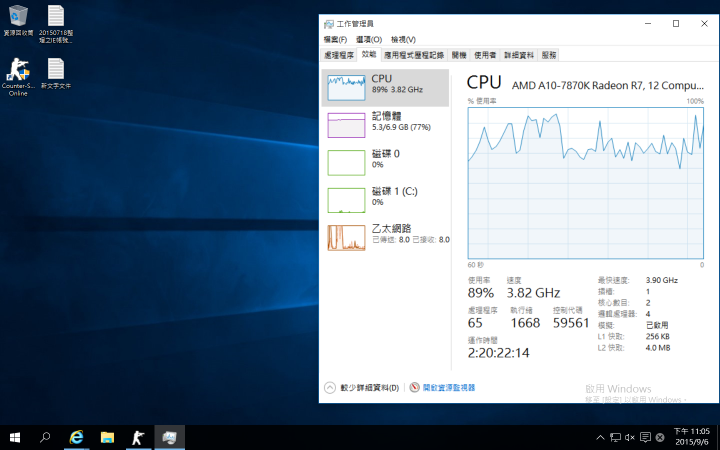Open the Windows Start button
This screenshot has height=450, width=720.
click(15, 438)
